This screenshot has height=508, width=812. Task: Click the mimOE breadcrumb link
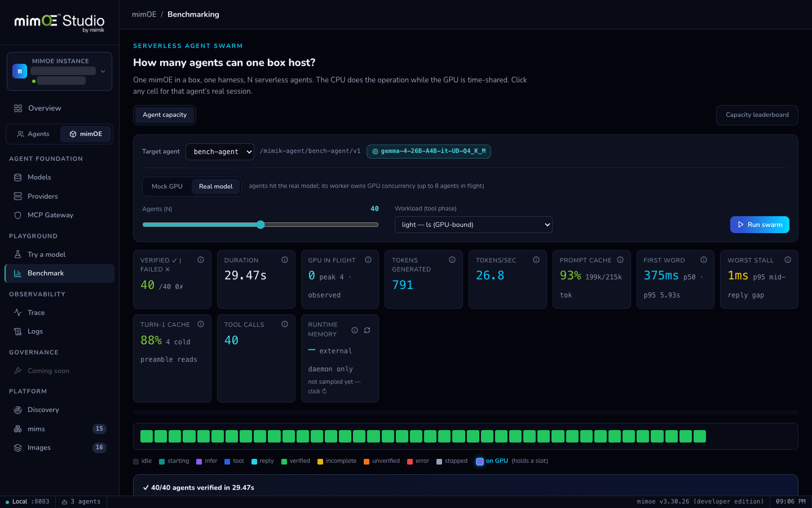(x=144, y=15)
